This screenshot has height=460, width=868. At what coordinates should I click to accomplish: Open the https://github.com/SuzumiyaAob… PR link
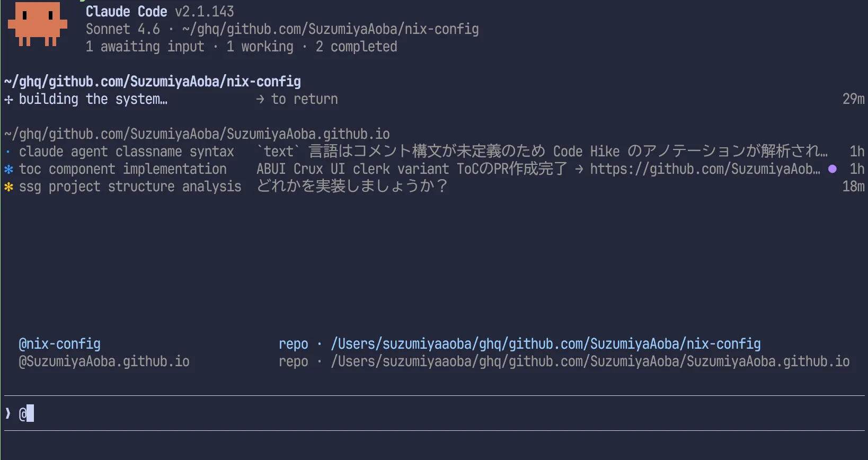coord(705,169)
